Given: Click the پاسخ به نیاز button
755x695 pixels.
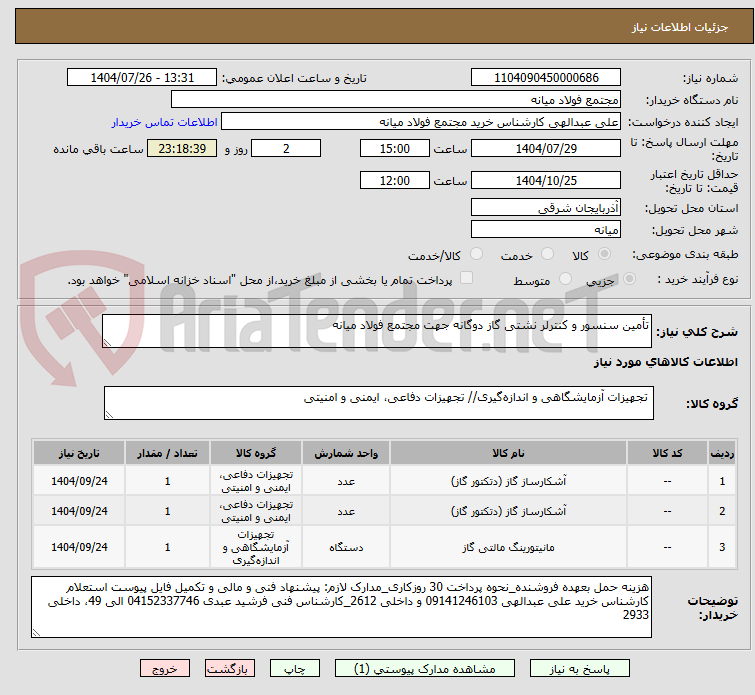Looking at the screenshot, I should point(579,669).
